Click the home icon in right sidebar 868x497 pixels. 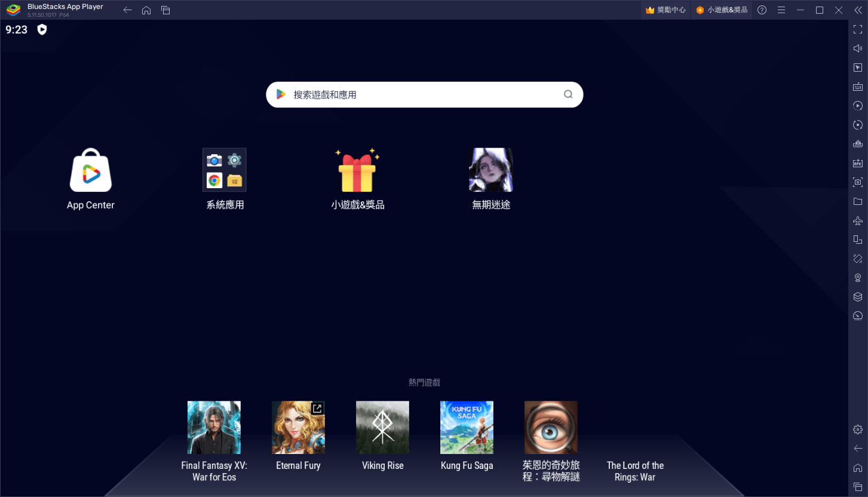(x=858, y=468)
